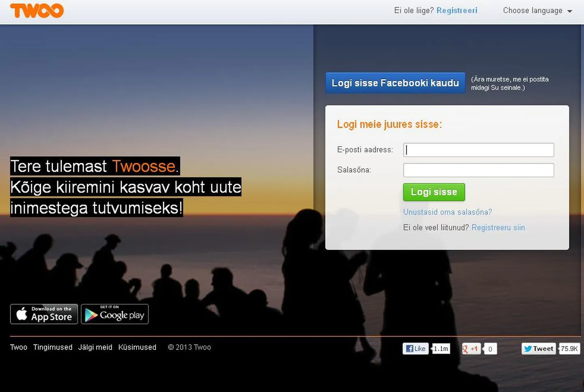This screenshot has width=584, height=392.
Task: Open Unustasid oma salasõna link
Action: (448, 212)
